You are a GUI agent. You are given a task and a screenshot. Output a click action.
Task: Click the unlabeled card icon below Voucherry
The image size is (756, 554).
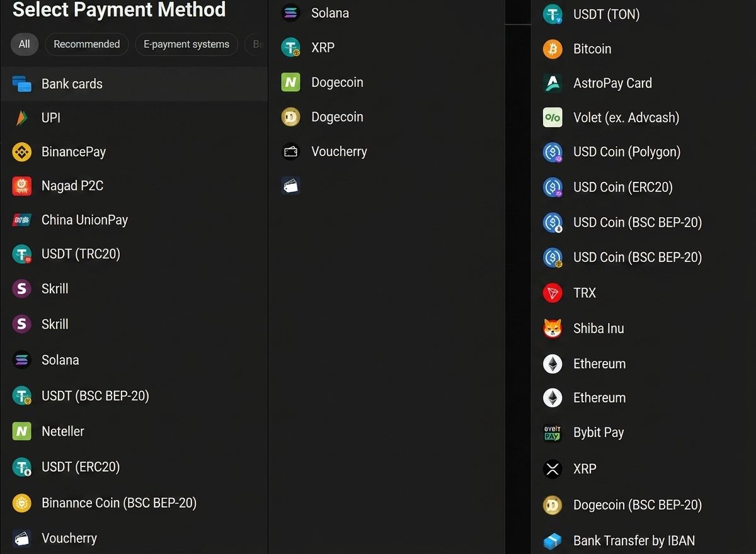click(x=290, y=185)
